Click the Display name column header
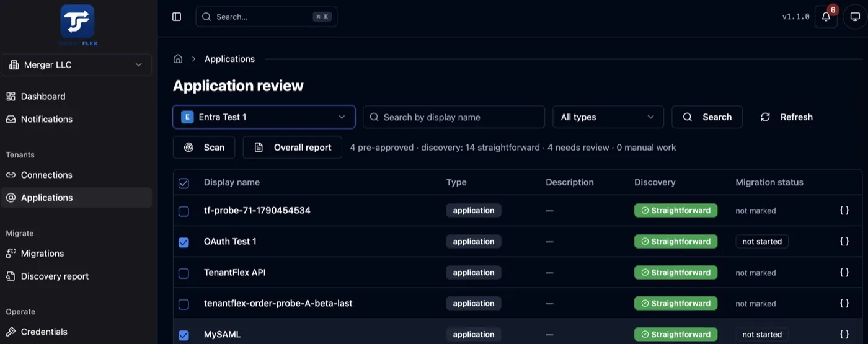The width and height of the screenshot is (868, 344). 232,182
